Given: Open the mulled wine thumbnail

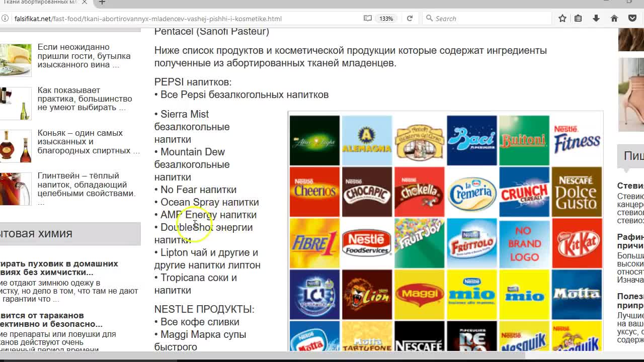Looking at the screenshot, I should click(15, 189).
